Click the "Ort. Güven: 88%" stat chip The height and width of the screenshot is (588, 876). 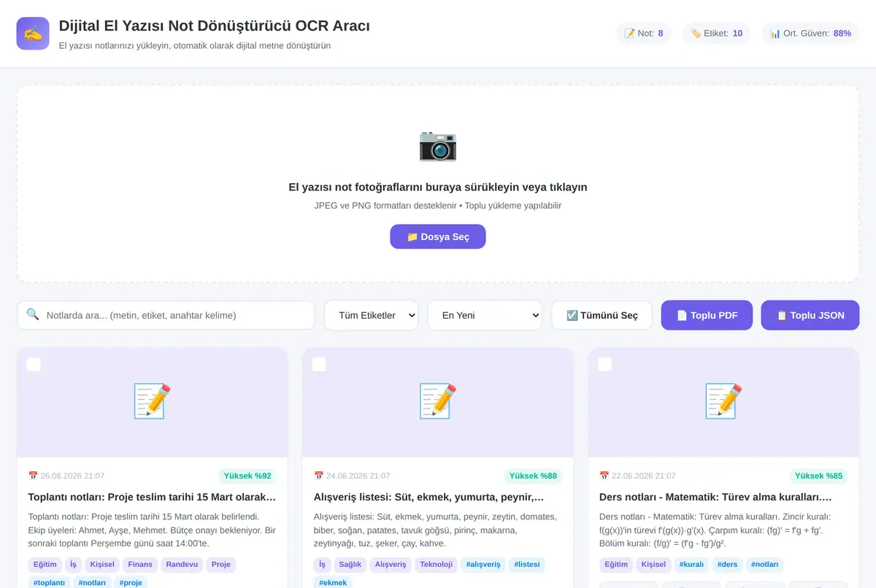810,34
